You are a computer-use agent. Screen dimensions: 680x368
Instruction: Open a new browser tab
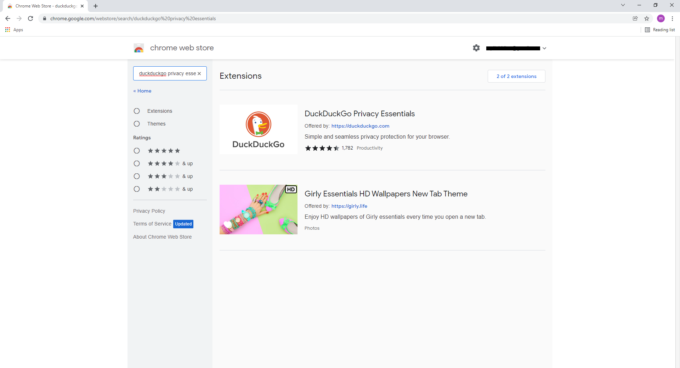tap(95, 6)
